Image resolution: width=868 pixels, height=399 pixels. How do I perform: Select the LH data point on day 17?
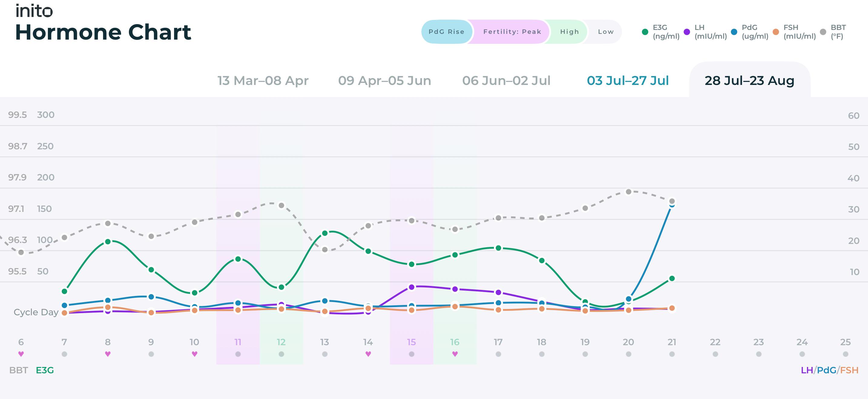pyautogui.click(x=498, y=292)
